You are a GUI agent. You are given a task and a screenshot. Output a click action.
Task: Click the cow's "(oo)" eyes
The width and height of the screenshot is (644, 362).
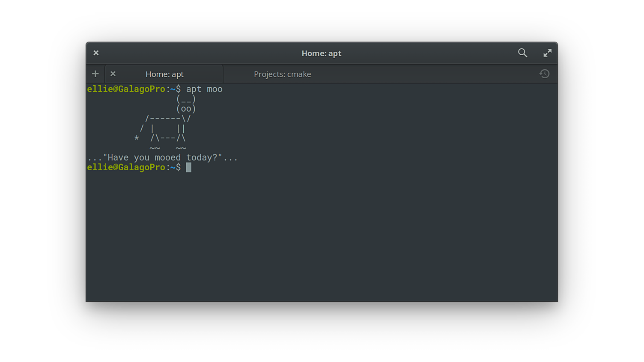pos(186,109)
